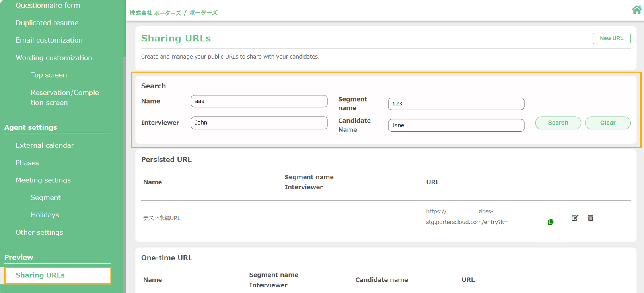Open the External calendar settings

(45, 145)
